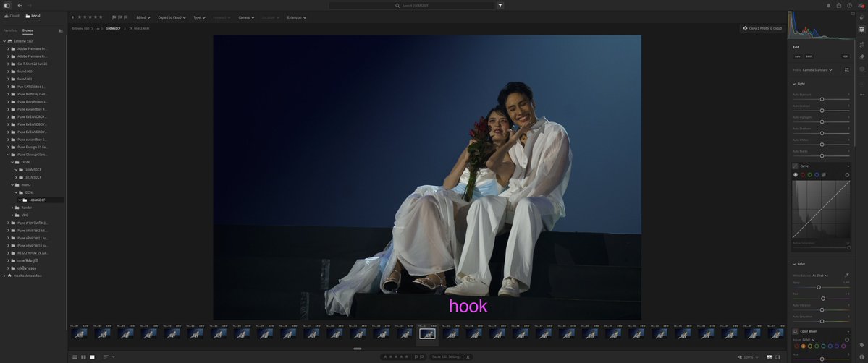Select the green curve channel
The height and width of the screenshot is (363, 868).
(809, 175)
